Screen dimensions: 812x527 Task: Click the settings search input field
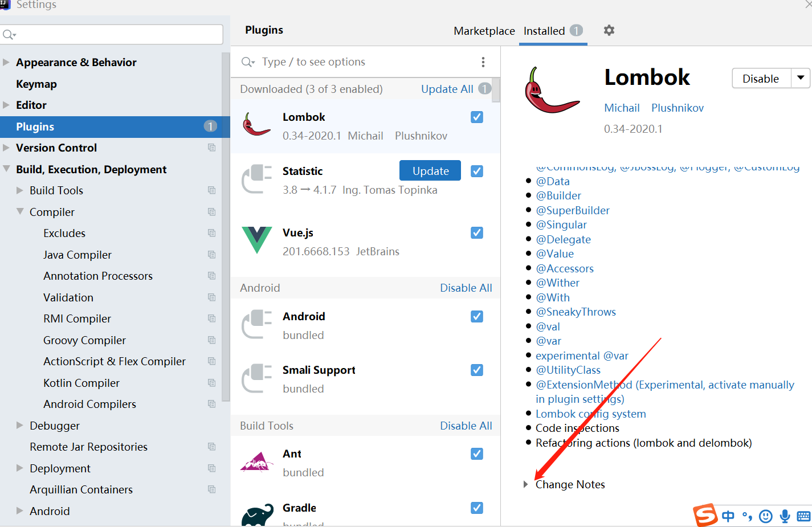pos(112,34)
